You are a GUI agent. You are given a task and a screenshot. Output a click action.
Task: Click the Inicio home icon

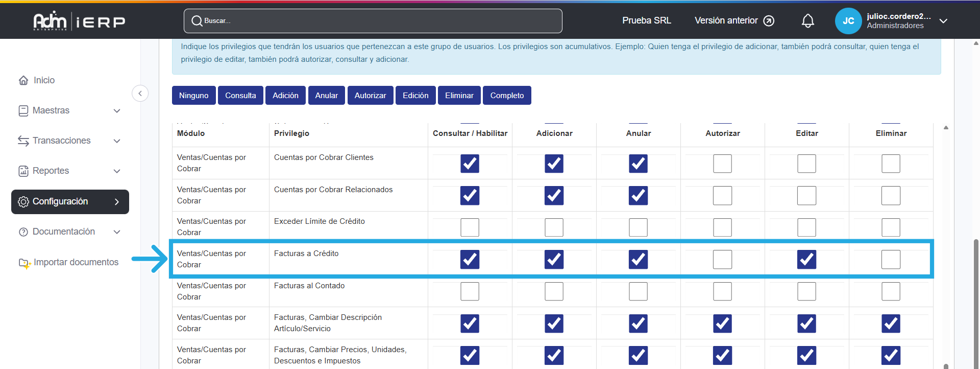click(23, 80)
